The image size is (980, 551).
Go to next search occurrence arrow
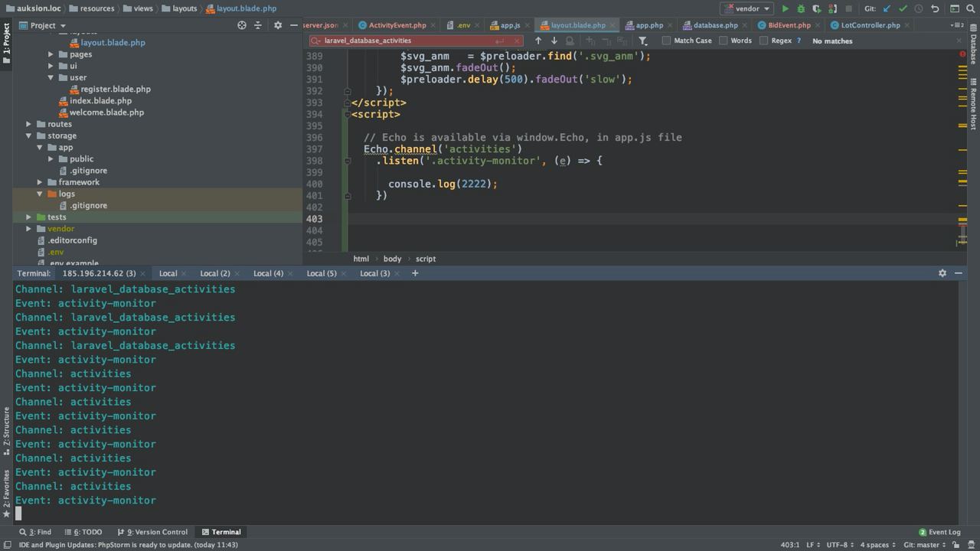[x=554, y=41]
